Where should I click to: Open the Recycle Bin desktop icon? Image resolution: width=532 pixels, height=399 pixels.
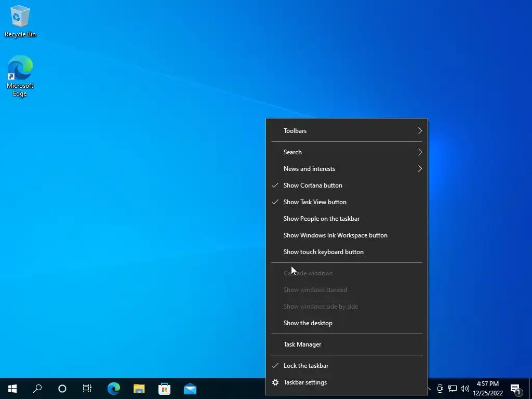click(x=20, y=21)
